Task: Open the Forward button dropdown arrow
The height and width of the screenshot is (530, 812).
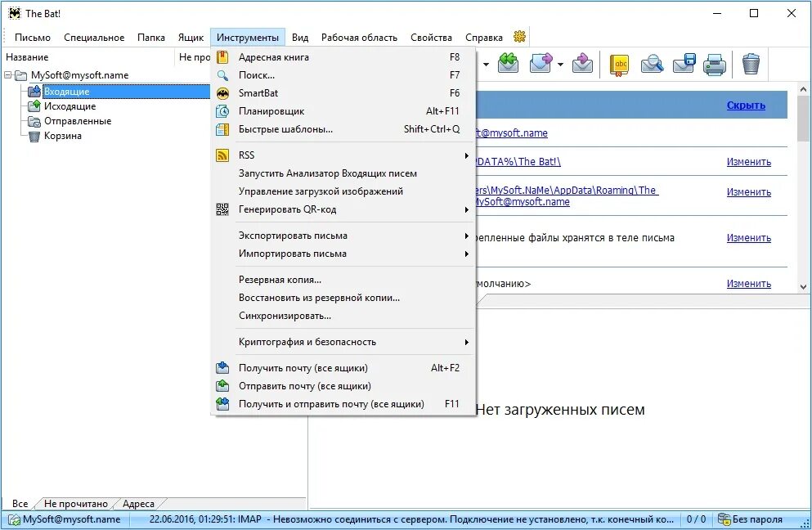Action: pyautogui.click(x=560, y=65)
